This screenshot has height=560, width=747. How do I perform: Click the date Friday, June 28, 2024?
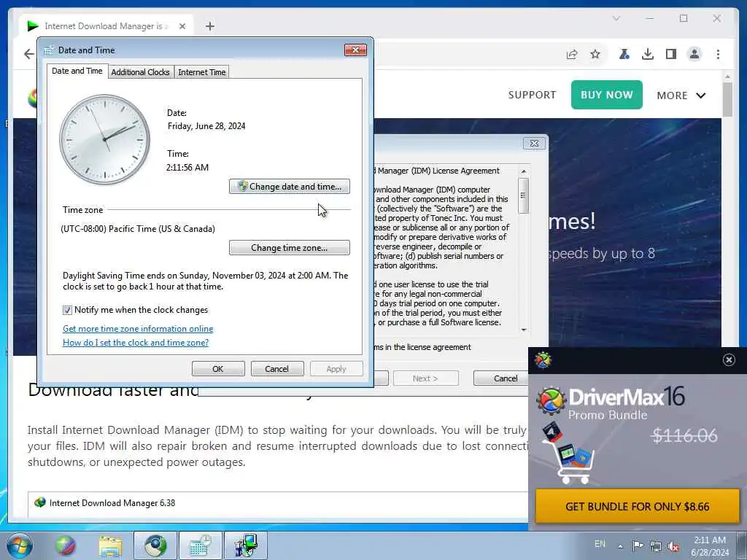click(206, 126)
